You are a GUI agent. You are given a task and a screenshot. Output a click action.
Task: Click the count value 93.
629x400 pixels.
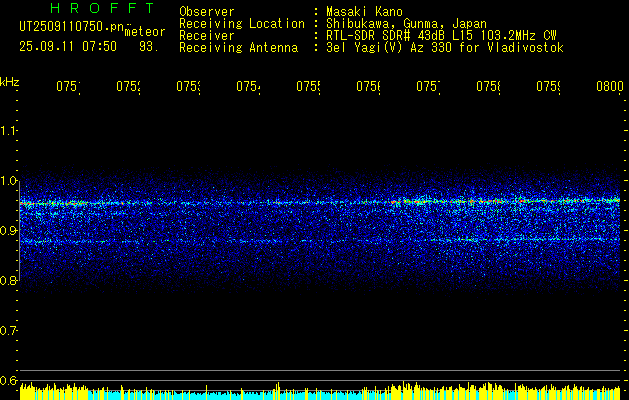[x=149, y=47]
